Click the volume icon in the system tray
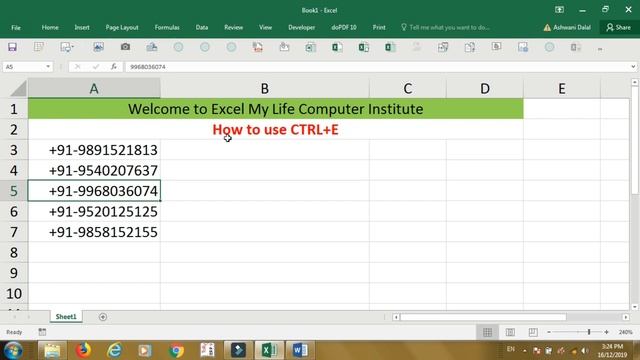Screen dimensions: 640x360 pyautogui.click(x=585, y=351)
